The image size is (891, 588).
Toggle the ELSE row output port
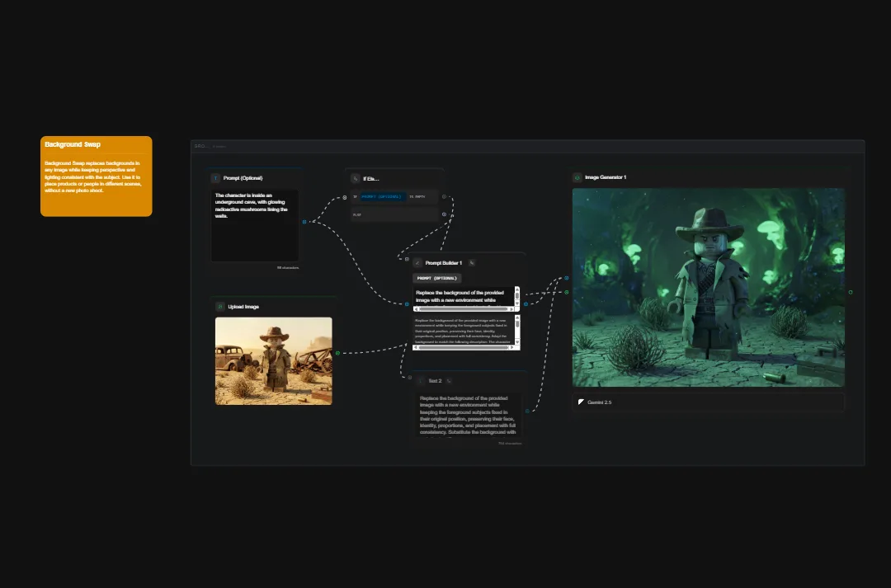click(443, 214)
